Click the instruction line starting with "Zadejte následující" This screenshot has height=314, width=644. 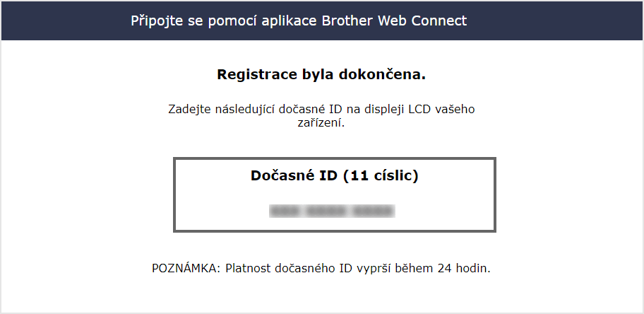[x=321, y=110]
